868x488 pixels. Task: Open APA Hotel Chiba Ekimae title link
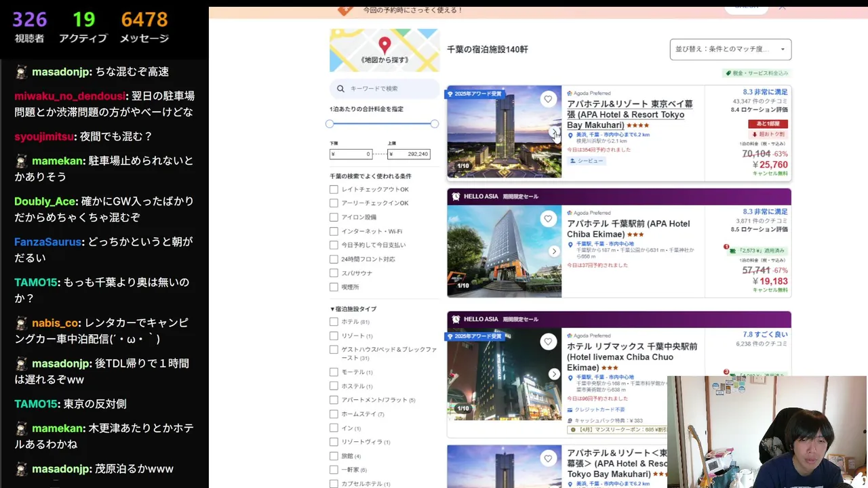pyautogui.click(x=629, y=229)
